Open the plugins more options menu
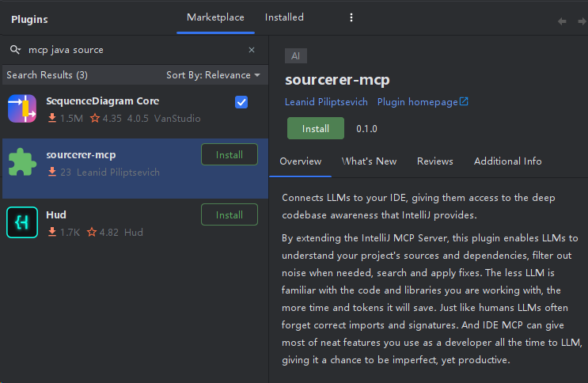588x383 pixels. tap(351, 17)
